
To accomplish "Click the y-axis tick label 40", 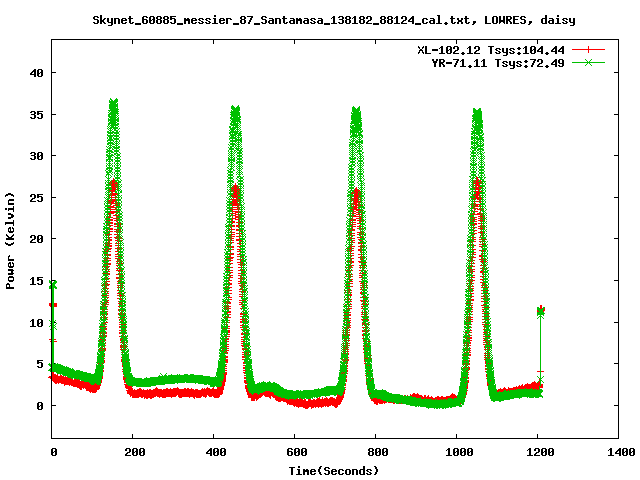I will 36,73.
